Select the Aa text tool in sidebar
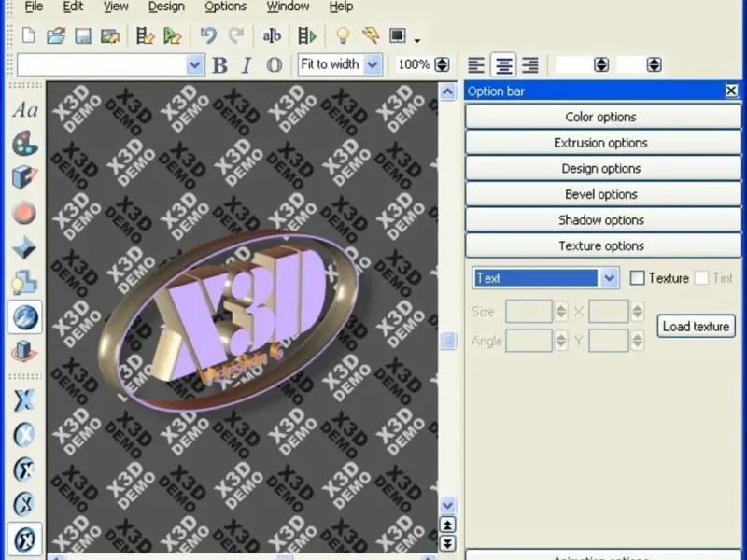The image size is (747, 560). [x=25, y=110]
